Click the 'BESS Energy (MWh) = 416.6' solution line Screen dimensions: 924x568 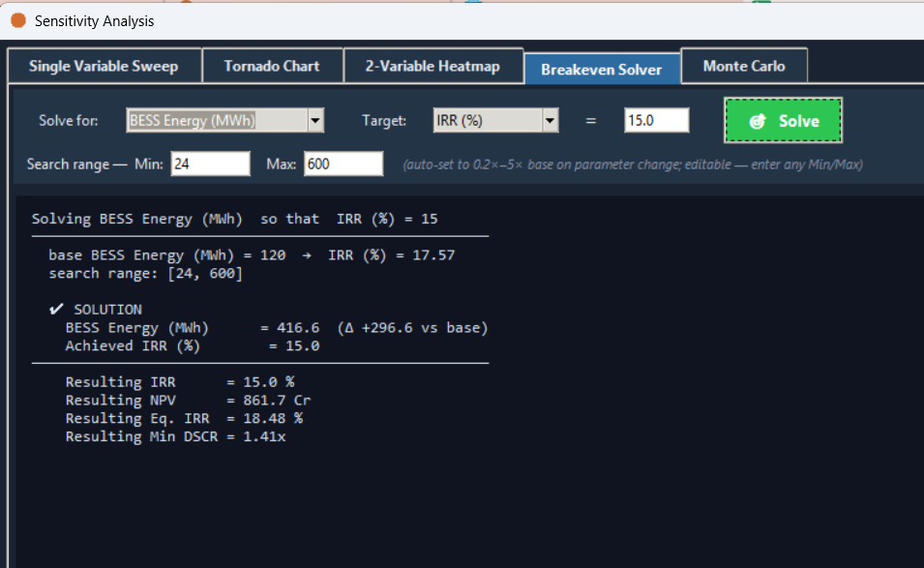point(277,328)
